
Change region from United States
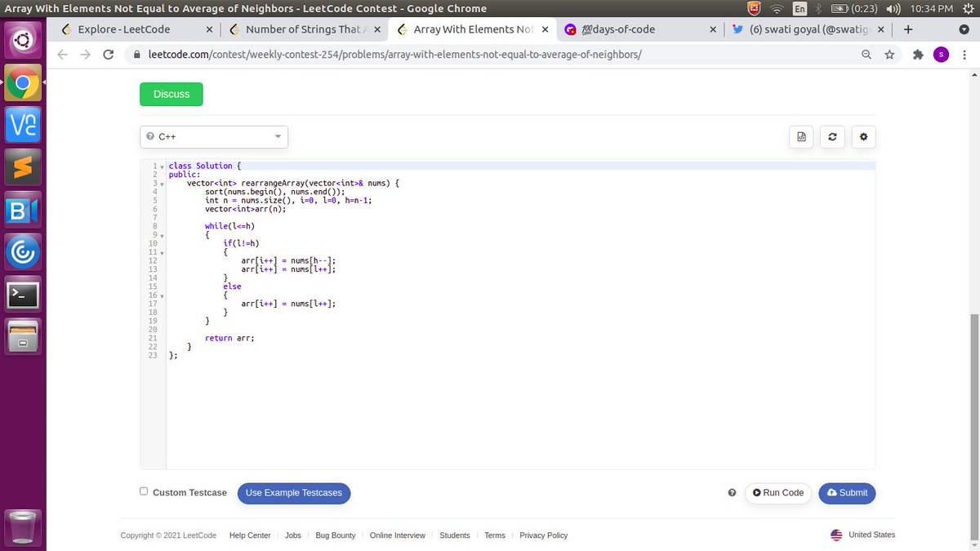862,535
